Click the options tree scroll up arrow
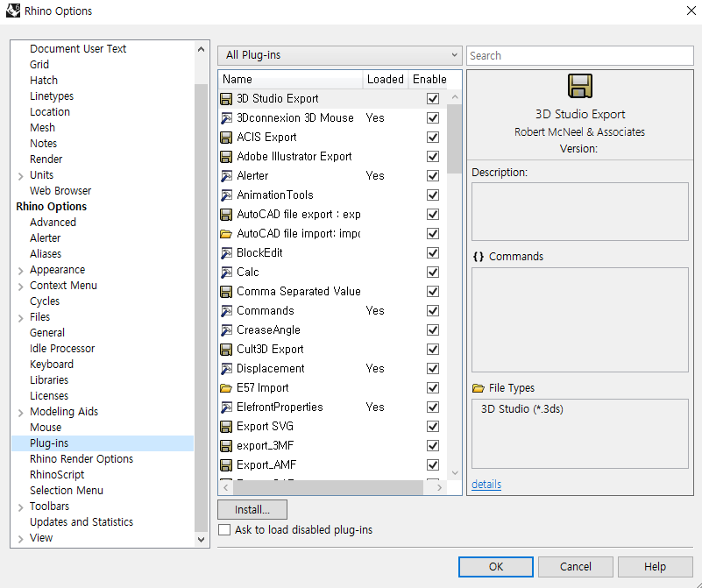 201,49
